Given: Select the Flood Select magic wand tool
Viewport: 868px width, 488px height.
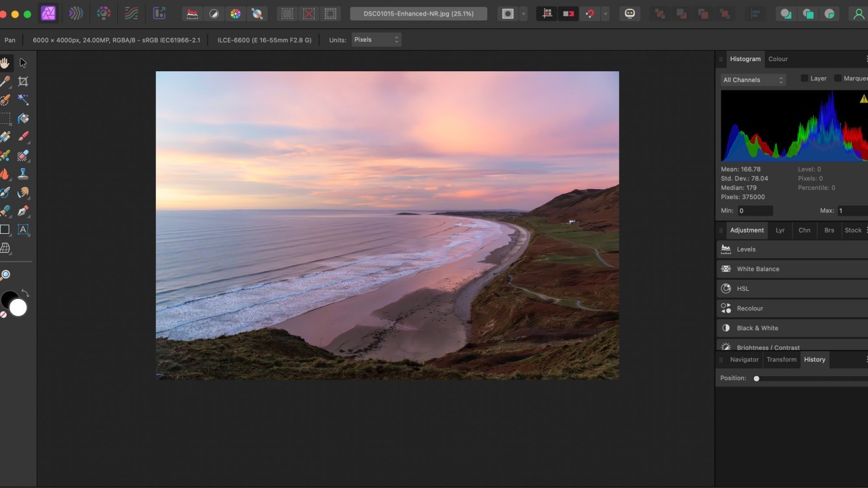Looking at the screenshot, I should point(23,100).
